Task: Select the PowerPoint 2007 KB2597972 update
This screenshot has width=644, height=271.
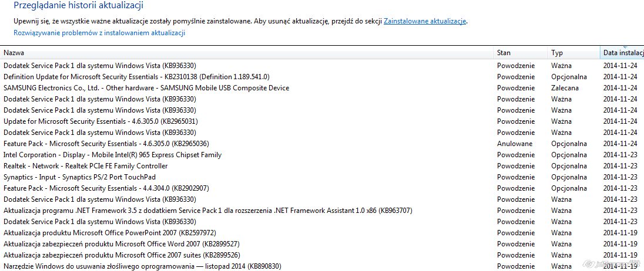Action: tap(322, 232)
